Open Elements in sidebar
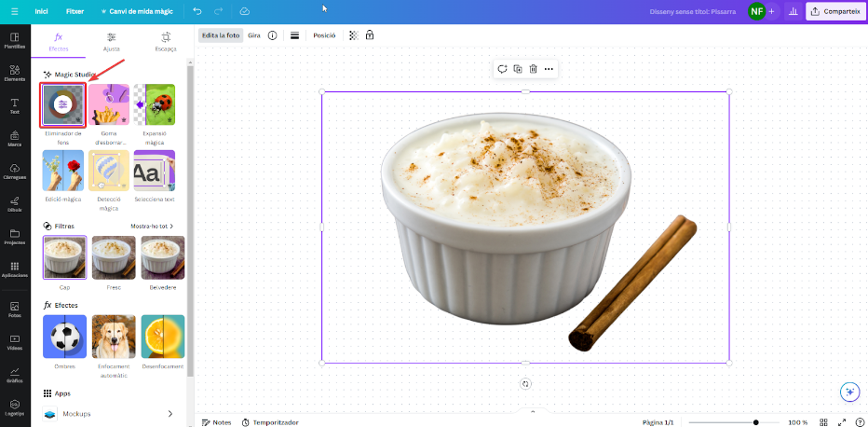 (x=15, y=73)
